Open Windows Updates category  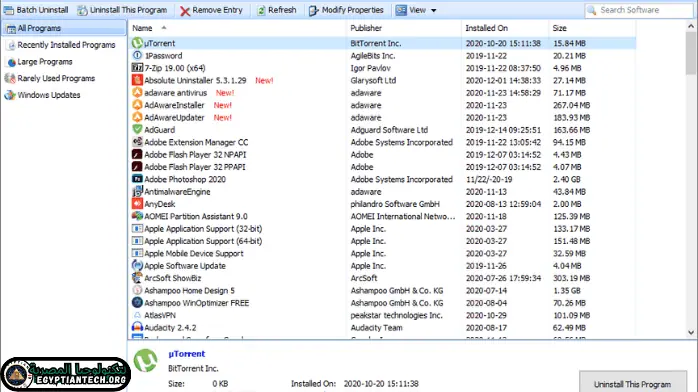pos(49,95)
